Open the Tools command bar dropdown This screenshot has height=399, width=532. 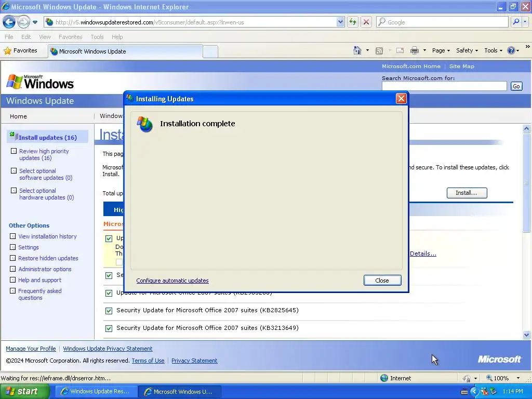click(493, 50)
